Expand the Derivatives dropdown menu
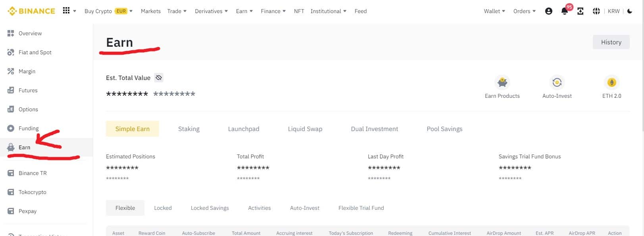644x236 pixels. coord(211,11)
